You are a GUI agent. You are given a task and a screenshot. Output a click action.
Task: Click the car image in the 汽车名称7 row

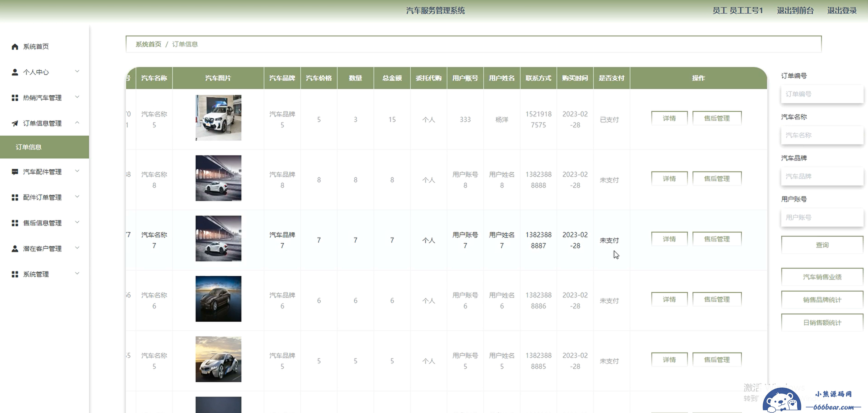(218, 238)
